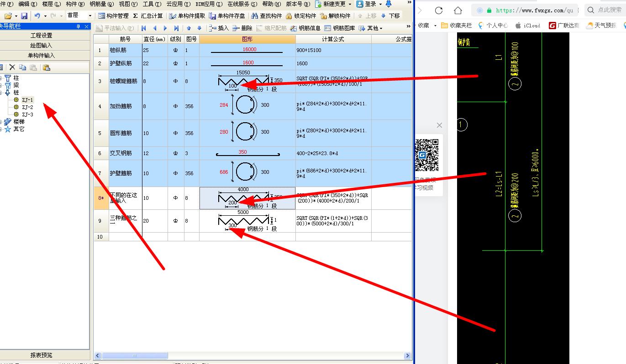This screenshot has height=364, width=626.
Task: Click the move row up arrow icon
Action: click(189, 28)
